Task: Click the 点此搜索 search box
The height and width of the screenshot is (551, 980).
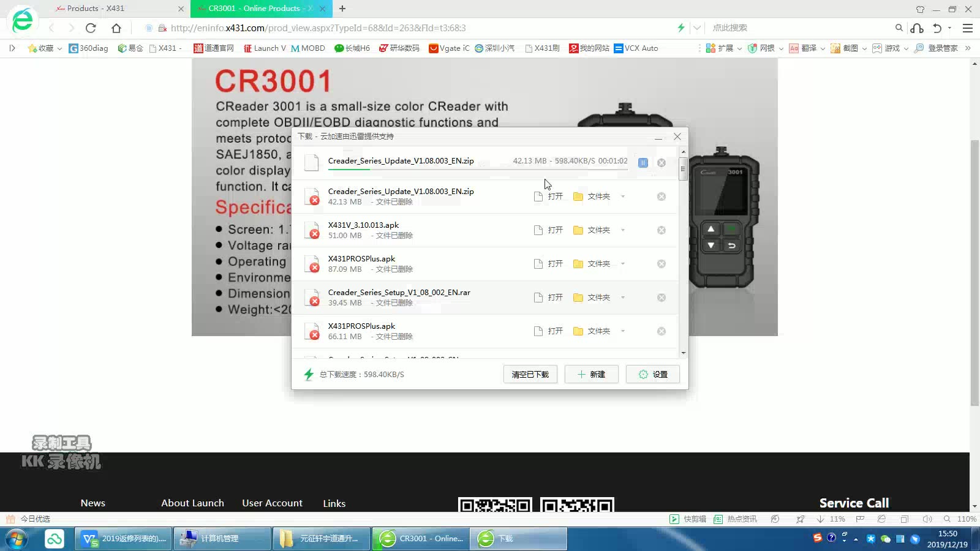Action: (799, 28)
